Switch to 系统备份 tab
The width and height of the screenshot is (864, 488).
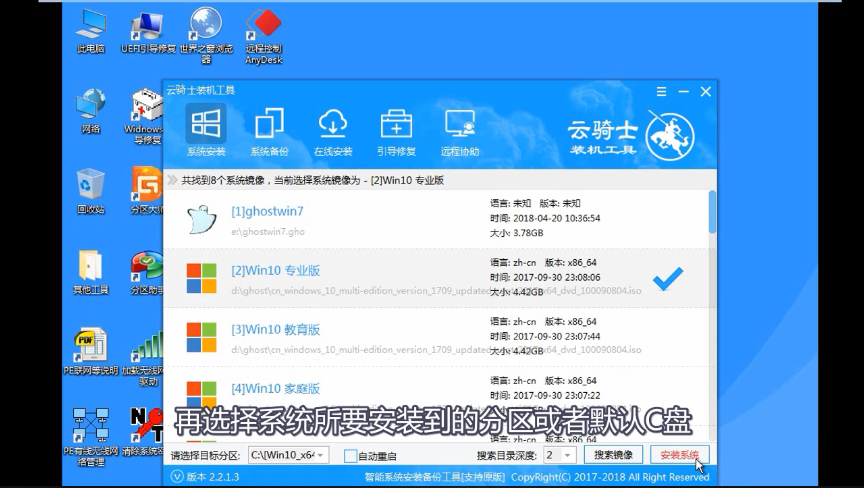[269, 132]
